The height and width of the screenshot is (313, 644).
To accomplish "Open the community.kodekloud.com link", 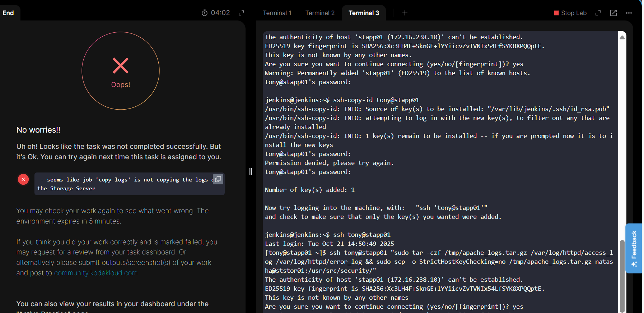I will (x=95, y=273).
